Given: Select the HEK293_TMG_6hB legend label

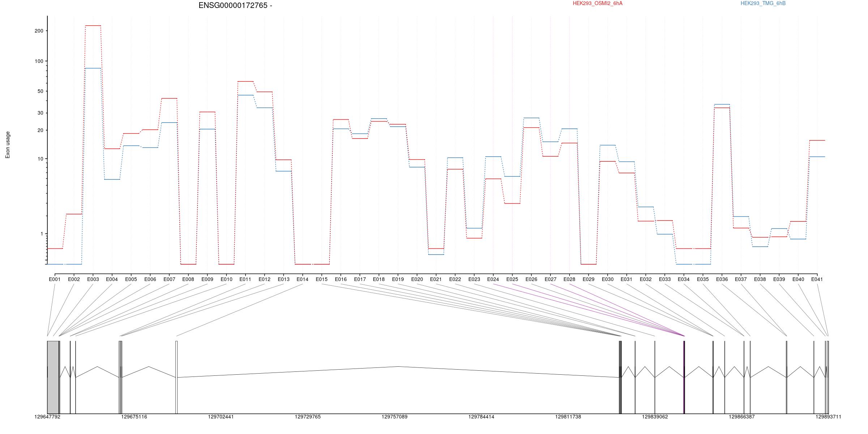Looking at the screenshot, I should pyautogui.click(x=763, y=3).
